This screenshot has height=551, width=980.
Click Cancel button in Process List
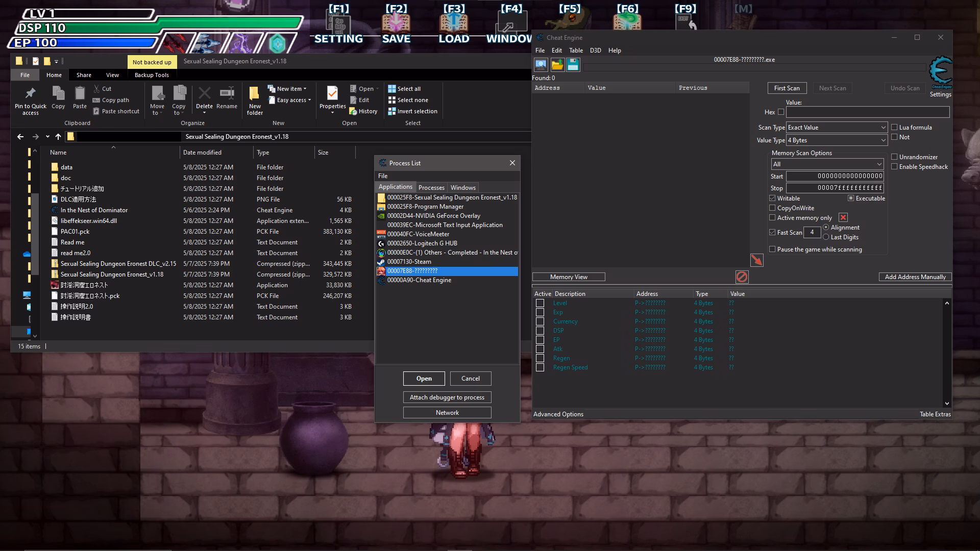pyautogui.click(x=471, y=379)
